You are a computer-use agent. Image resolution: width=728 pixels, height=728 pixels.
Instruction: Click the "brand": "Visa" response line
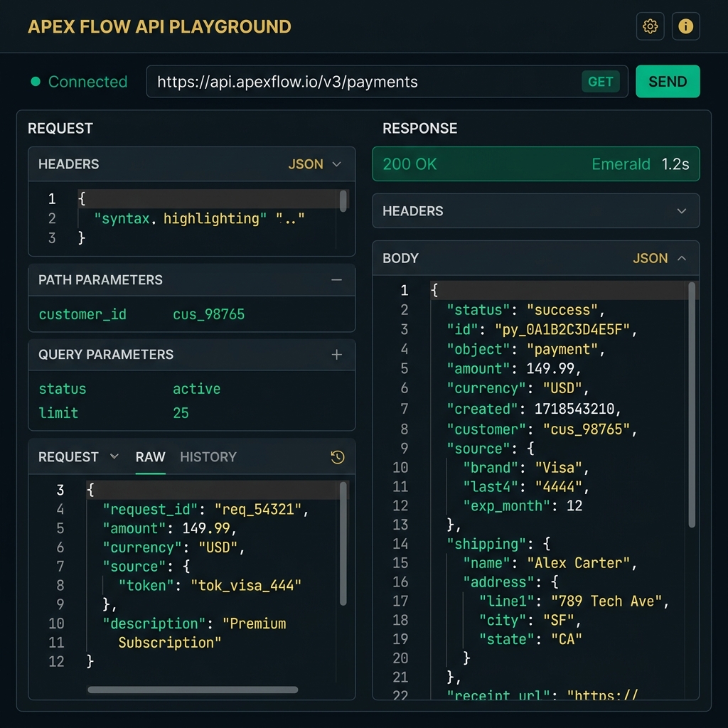point(526,468)
